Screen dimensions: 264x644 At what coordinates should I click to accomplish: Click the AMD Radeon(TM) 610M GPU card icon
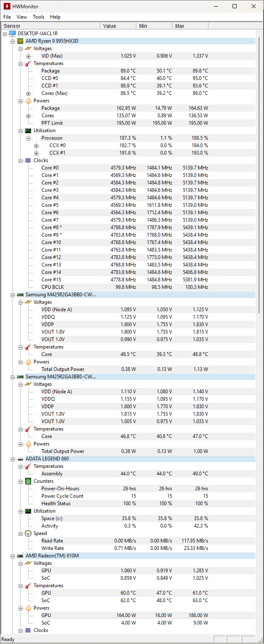pos(20,556)
